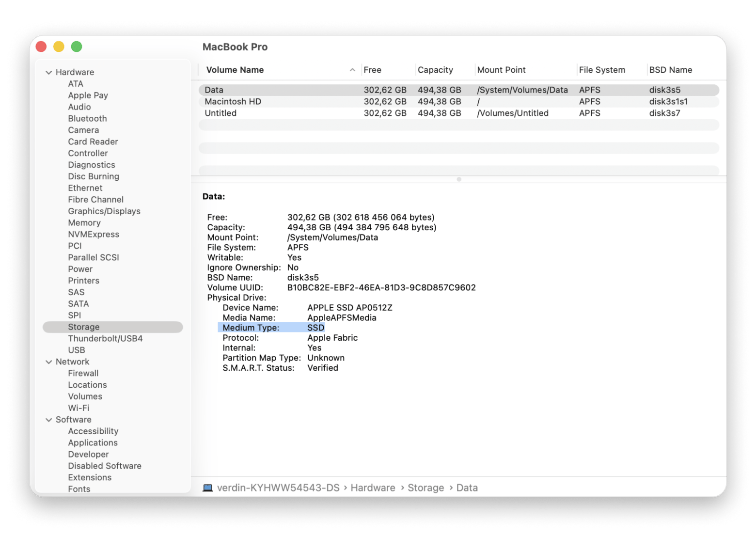Sort by Volume Name column header
The image size is (756, 536).
[x=235, y=70]
